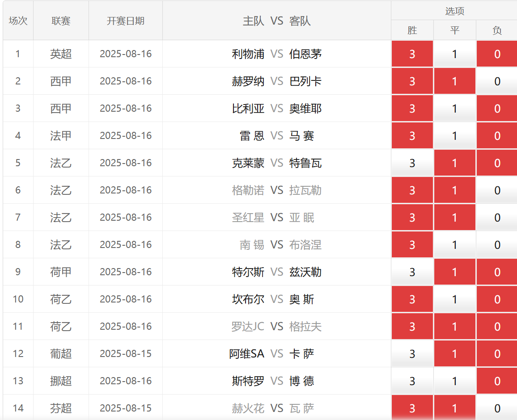Toggle 胜 (3) in 赫罗纳 VS 巴列卡 row
Viewport: 517px width, 420px height.
pyautogui.click(x=412, y=81)
